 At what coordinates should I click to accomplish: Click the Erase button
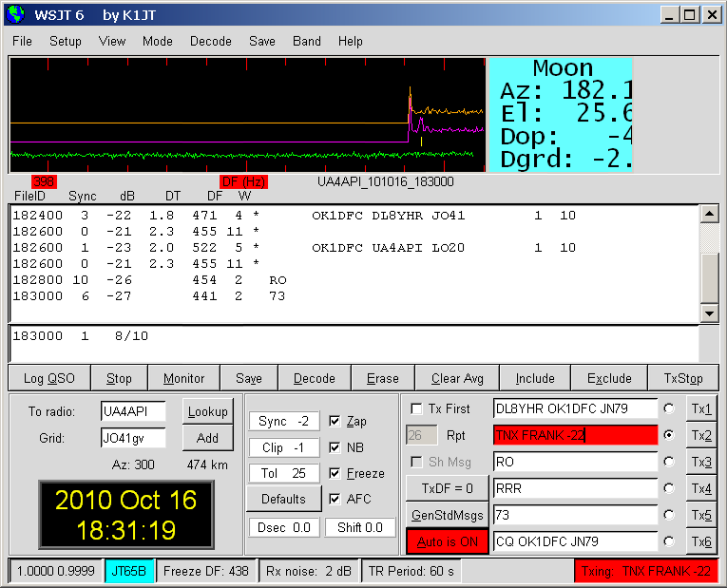pyautogui.click(x=383, y=378)
